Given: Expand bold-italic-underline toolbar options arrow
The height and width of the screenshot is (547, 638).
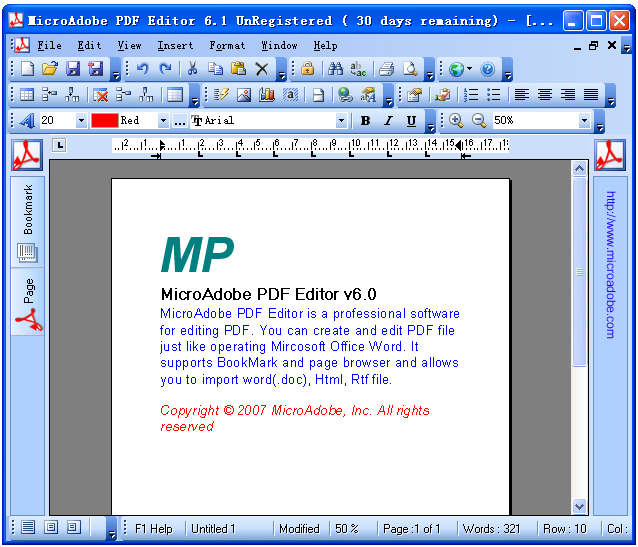Looking at the screenshot, I should coord(431,121).
